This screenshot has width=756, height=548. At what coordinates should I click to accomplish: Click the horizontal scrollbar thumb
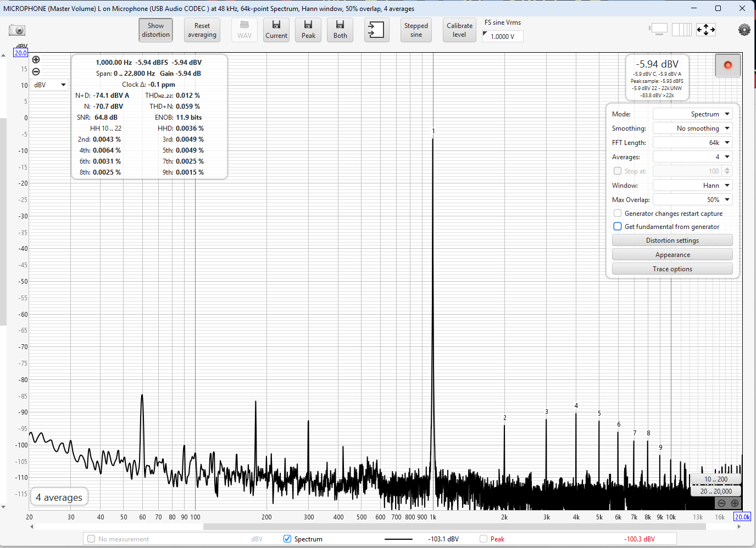[454, 527]
